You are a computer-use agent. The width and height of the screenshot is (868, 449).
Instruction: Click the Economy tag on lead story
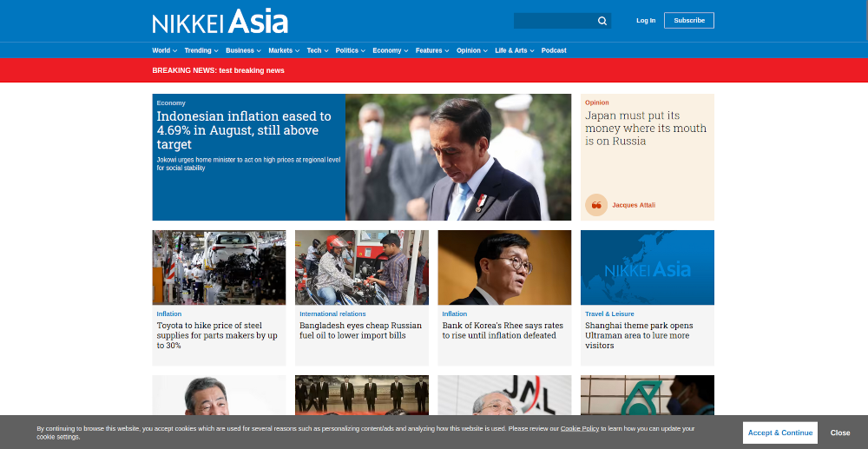click(171, 103)
